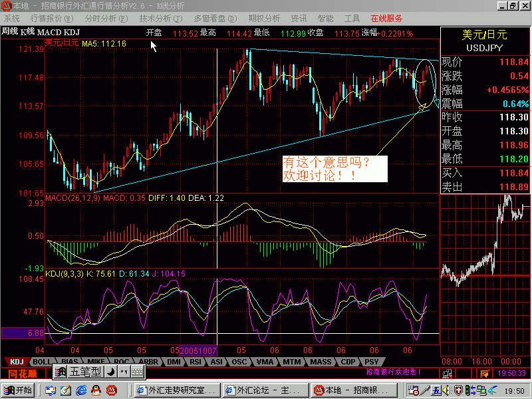Switch to the OSC indicator tab
The image size is (532, 399).
click(x=239, y=362)
